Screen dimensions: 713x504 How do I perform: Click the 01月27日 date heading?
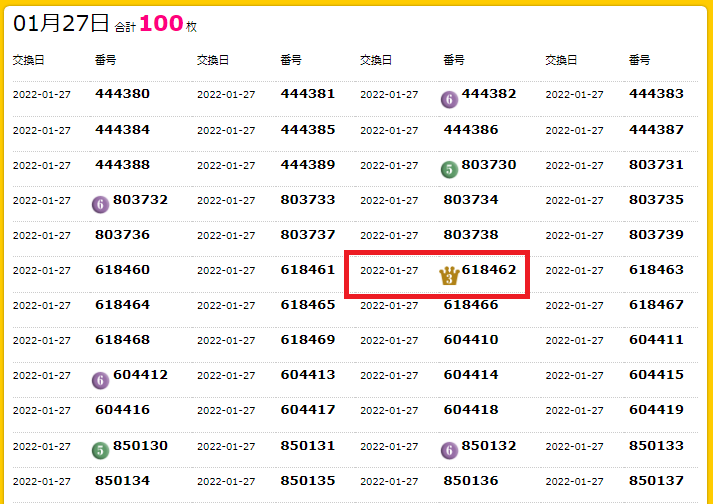point(60,24)
